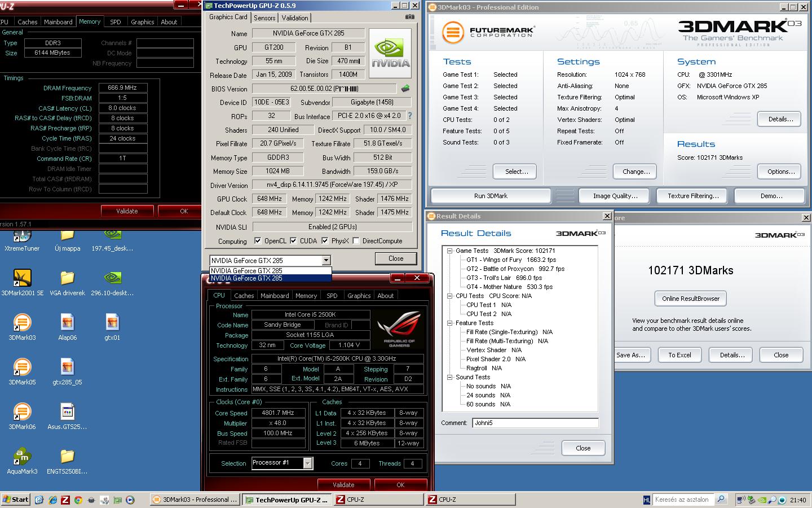Open the 3DMark05 desktop shortcut
The height and width of the screenshot is (508, 812).
click(22, 371)
